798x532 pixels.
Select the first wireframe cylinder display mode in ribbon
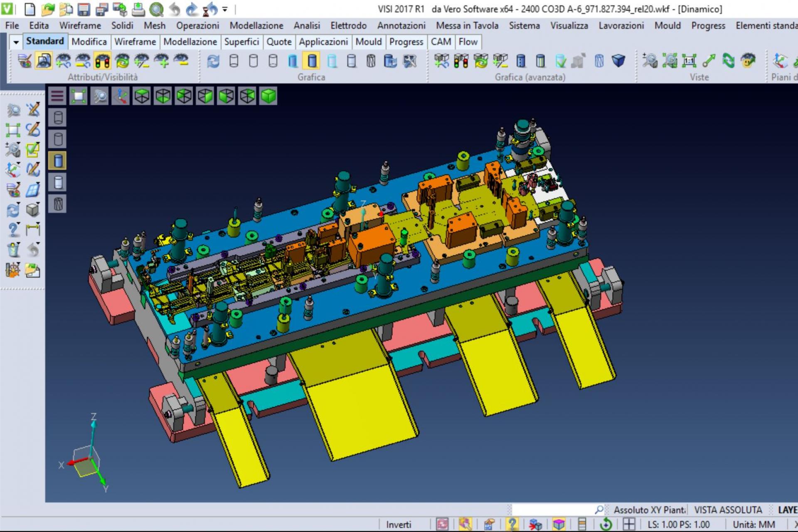234,61
